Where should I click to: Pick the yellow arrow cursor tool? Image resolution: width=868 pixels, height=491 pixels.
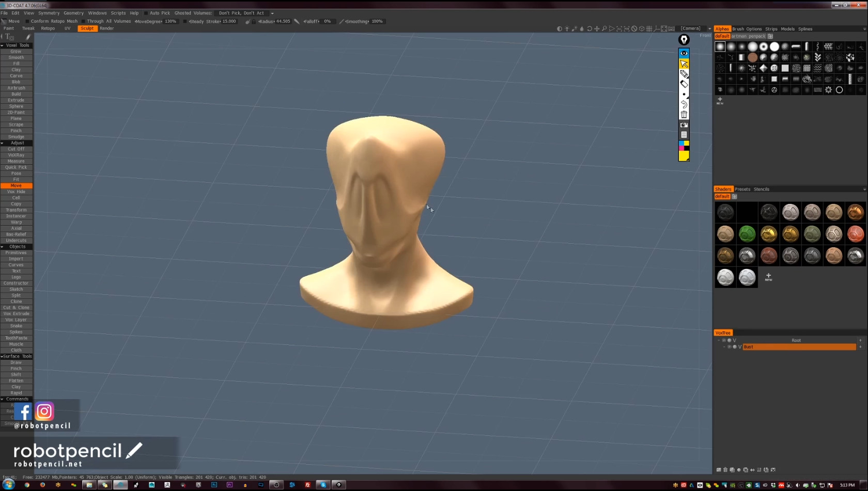[x=684, y=64]
